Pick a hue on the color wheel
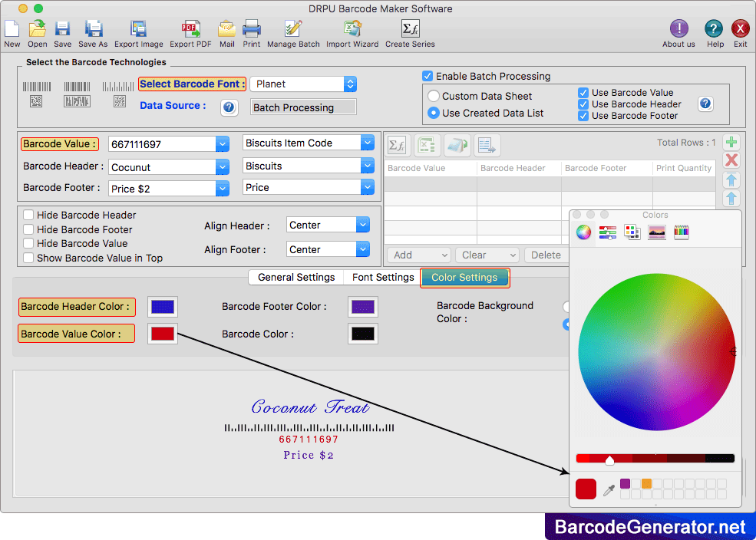This screenshot has height=540, width=756. [x=657, y=352]
